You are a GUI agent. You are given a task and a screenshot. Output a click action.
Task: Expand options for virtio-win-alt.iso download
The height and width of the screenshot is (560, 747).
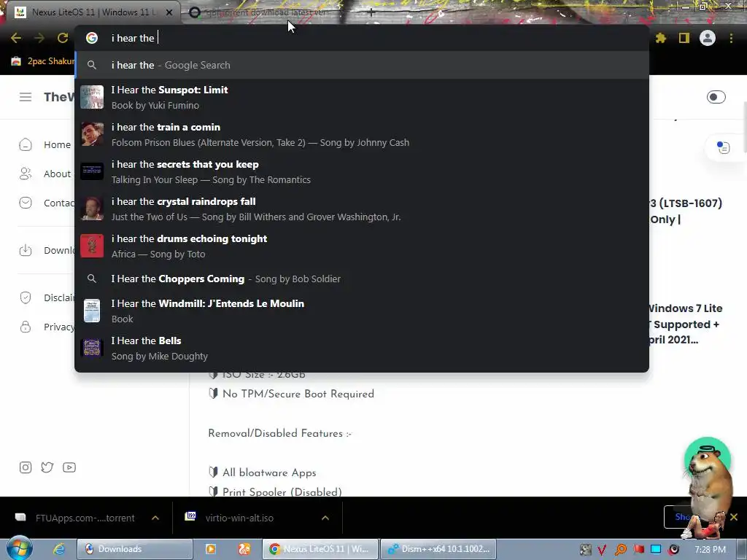[325, 518]
